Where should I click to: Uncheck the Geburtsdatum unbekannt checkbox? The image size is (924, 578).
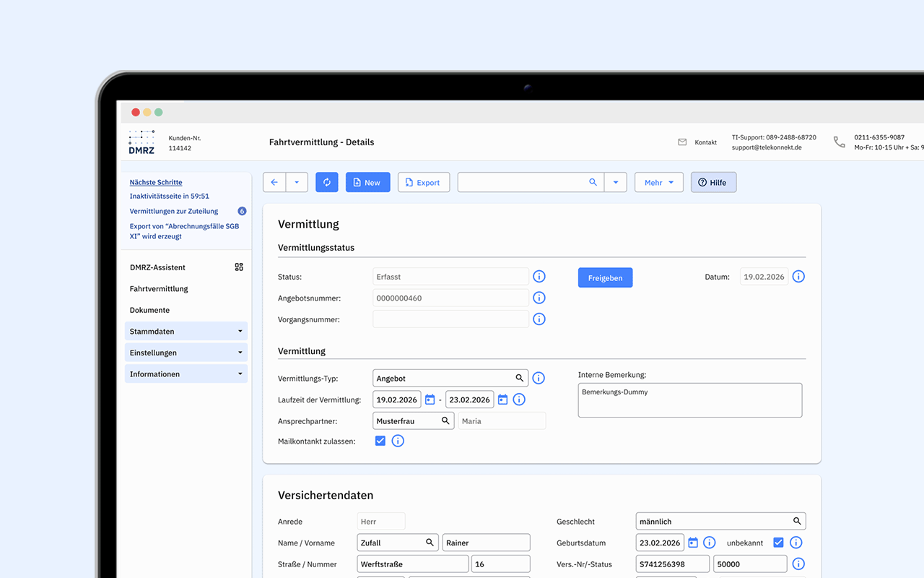coord(777,543)
